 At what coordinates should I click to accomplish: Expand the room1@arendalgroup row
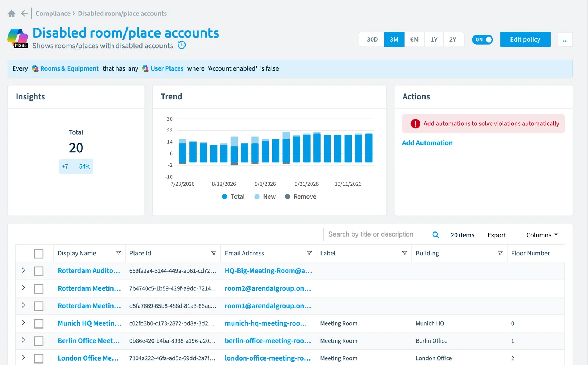(23, 305)
